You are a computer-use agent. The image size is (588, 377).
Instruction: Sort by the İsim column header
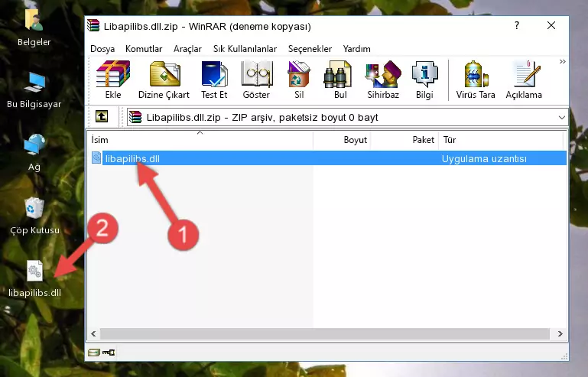[x=200, y=140]
